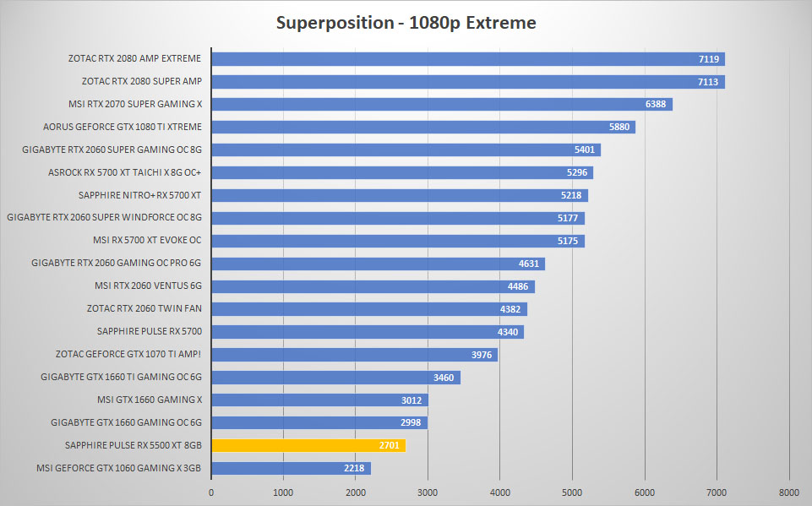Click the SAPPHIRE PULSE RX 5500 XT 8GB label
The height and width of the screenshot is (506, 812).
click(x=134, y=445)
